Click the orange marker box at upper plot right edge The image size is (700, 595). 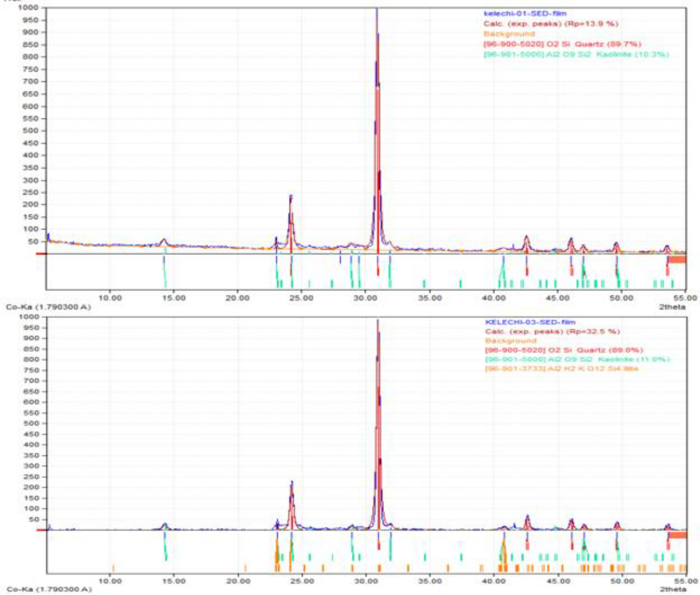pos(677,260)
